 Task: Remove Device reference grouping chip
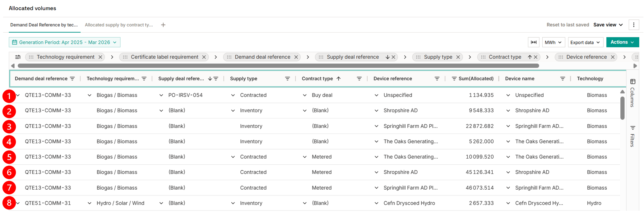pyautogui.click(x=613, y=57)
